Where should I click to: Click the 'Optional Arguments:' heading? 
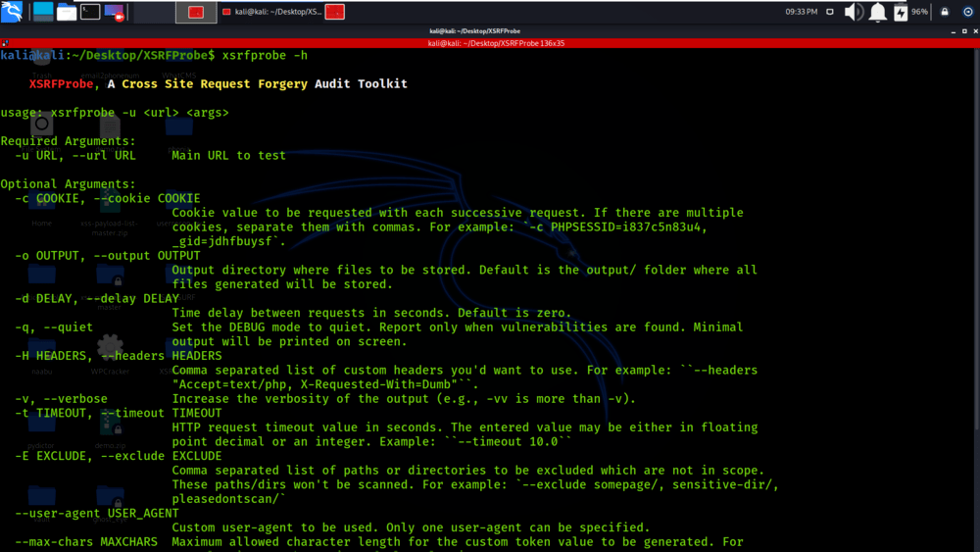pos(69,184)
